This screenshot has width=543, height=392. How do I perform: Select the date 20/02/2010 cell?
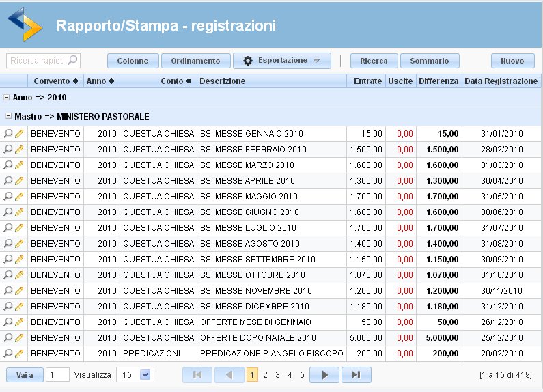[x=501, y=353]
